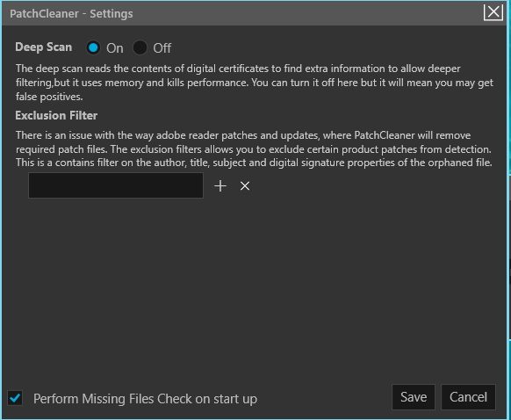Close Settings dialog via top-right X
Image resolution: width=511 pixels, height=420 pixels.
[x=493, y=12]
